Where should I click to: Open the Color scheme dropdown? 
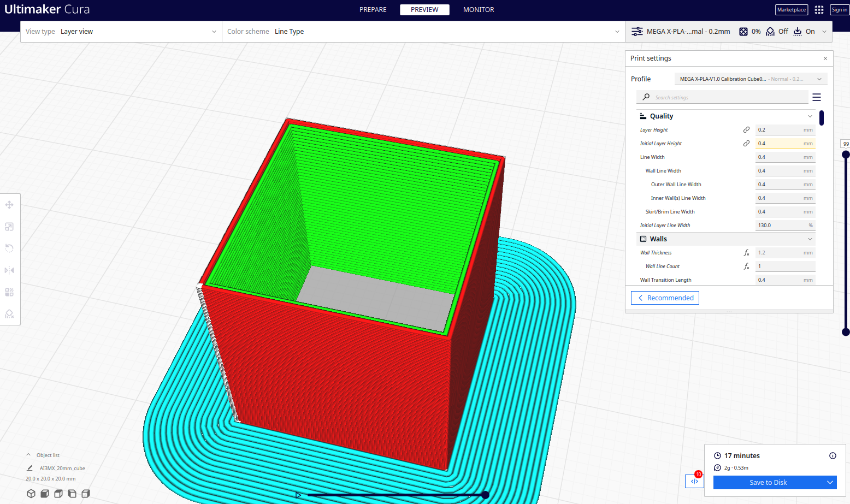(423, 32)
